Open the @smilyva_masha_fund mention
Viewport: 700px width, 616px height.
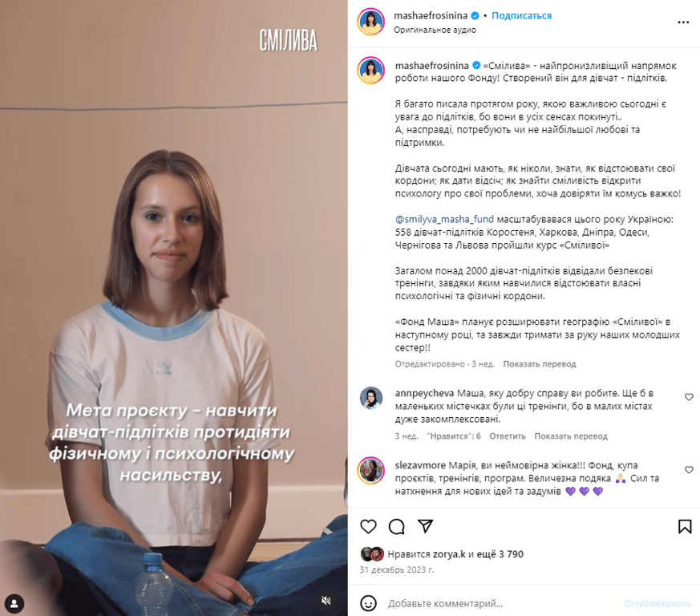pyautogui.click(x=444, y=219)
